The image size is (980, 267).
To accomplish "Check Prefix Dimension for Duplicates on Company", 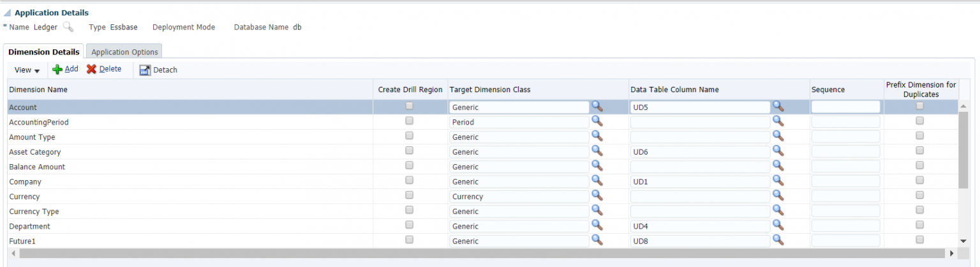I will pos(920,180).
